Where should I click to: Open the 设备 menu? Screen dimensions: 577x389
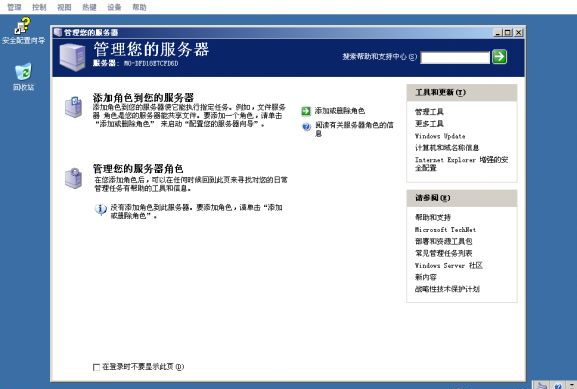pyautogui.click(x=114, y=7)
